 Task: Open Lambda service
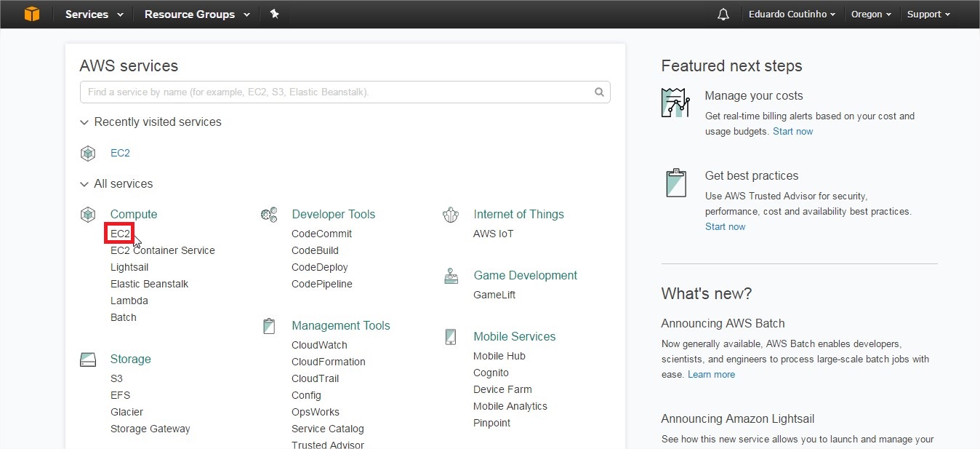[129, 301]
